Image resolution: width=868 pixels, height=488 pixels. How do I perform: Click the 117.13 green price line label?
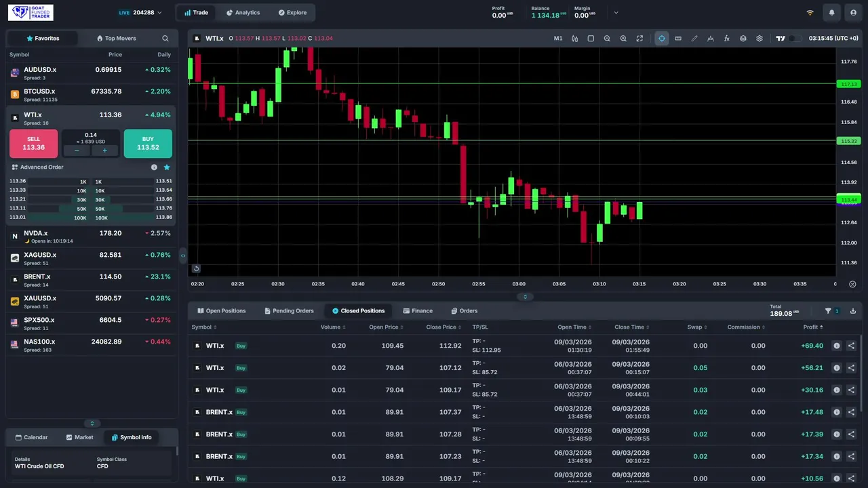click(x=849, y=84)
